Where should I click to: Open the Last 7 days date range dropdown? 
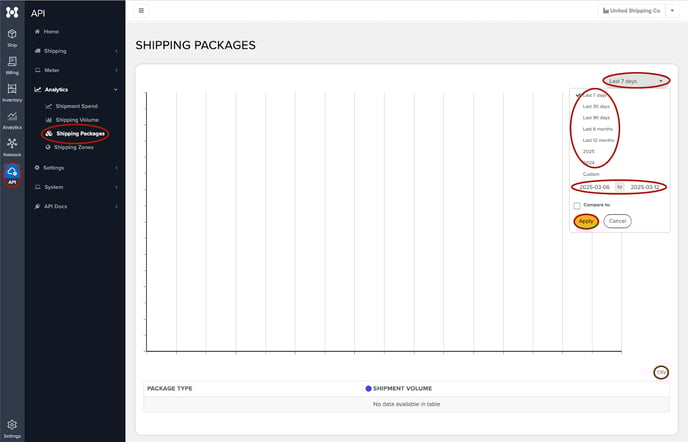tap(636, 80)
